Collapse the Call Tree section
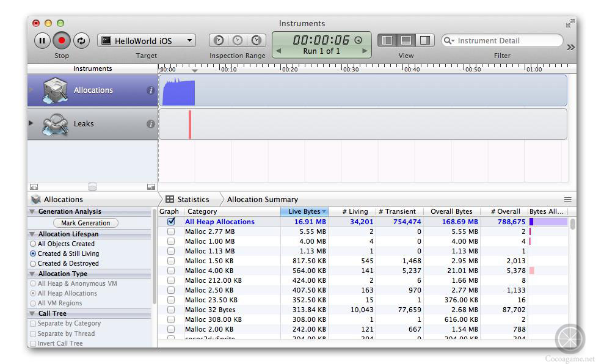This screenshot has width=604, height=364. tap(32, 313)
